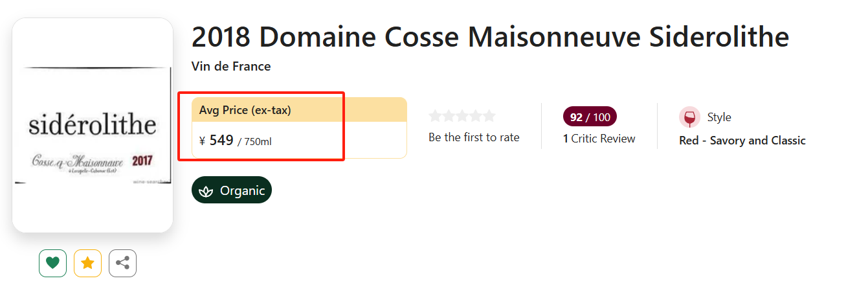This screenshot has height=296, width=868.
Task: Open the sidérolithe wine label thumbnail
Action: pyautogui.click(x=93, y=126)
